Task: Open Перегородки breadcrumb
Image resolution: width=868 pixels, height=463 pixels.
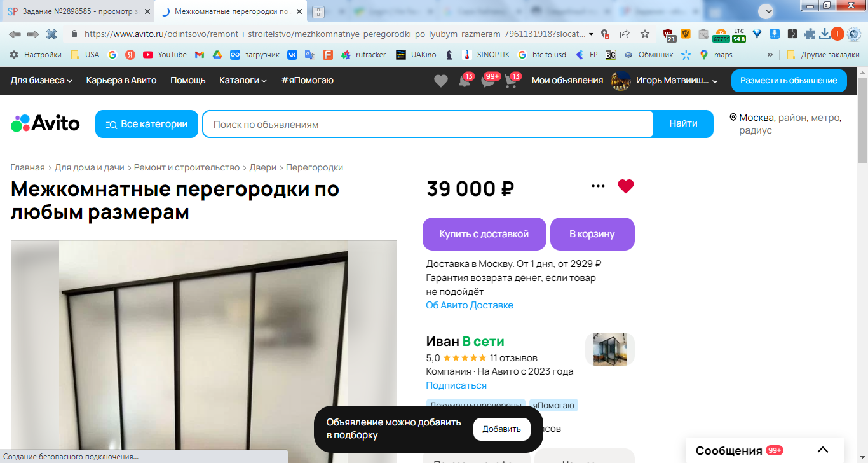Action: coord(315,167)
